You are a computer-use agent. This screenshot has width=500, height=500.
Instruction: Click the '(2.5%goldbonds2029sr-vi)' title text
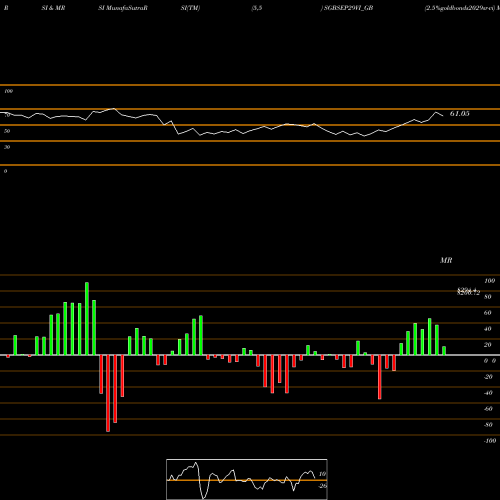460,8
